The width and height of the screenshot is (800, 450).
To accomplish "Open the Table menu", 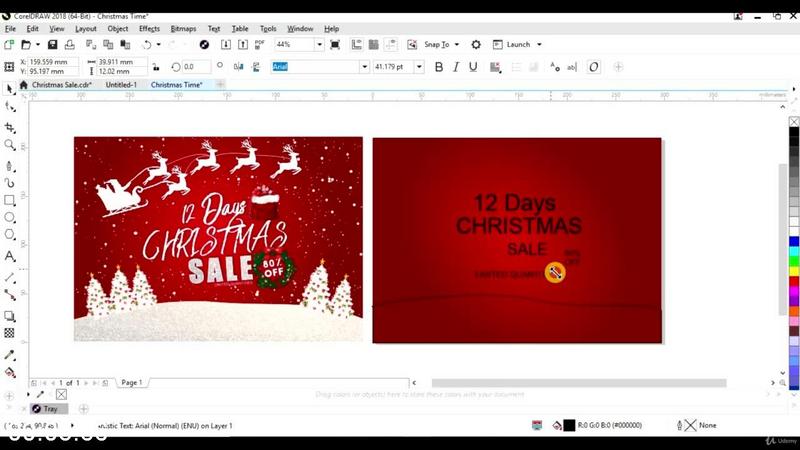I will coord(240,29).
